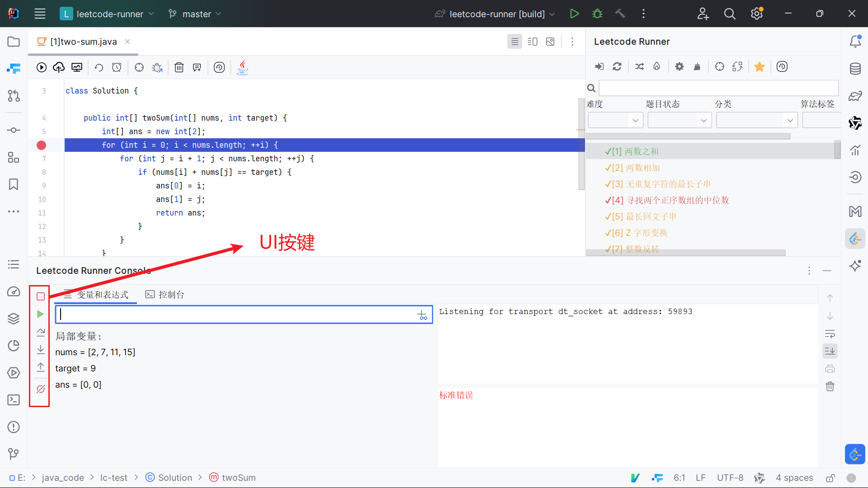
Task: Click the editor vertical scrollbar
Action: tap(581, 144)
